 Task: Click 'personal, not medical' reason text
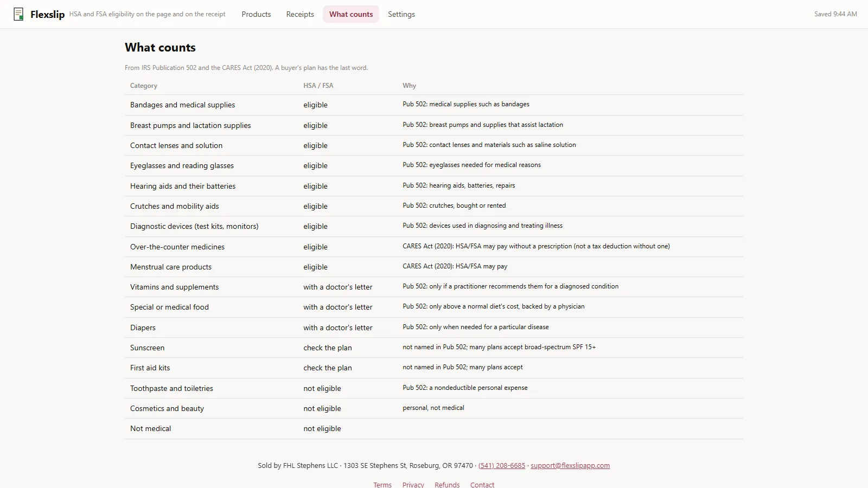(x=433, y=408)
